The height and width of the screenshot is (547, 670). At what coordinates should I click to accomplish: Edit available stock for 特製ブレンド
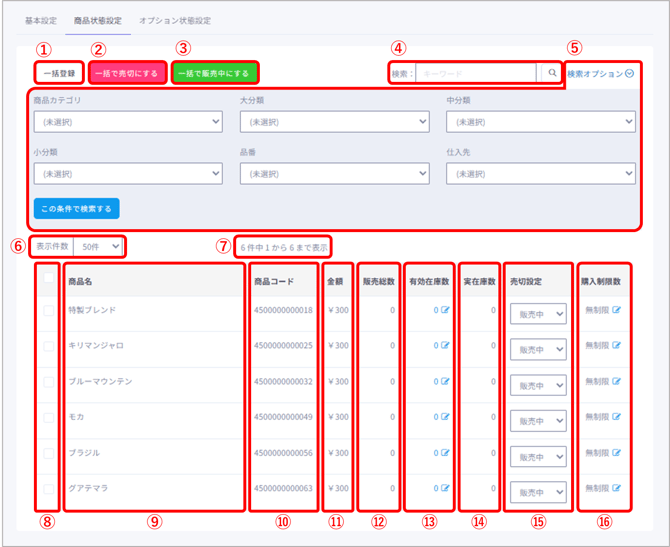(x=446, y=311)
